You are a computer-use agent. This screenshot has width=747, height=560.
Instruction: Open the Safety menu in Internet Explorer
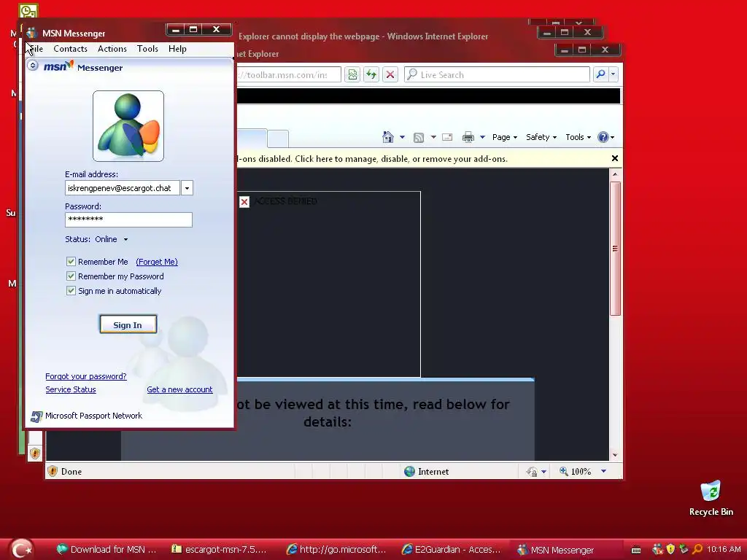point(541,137)
